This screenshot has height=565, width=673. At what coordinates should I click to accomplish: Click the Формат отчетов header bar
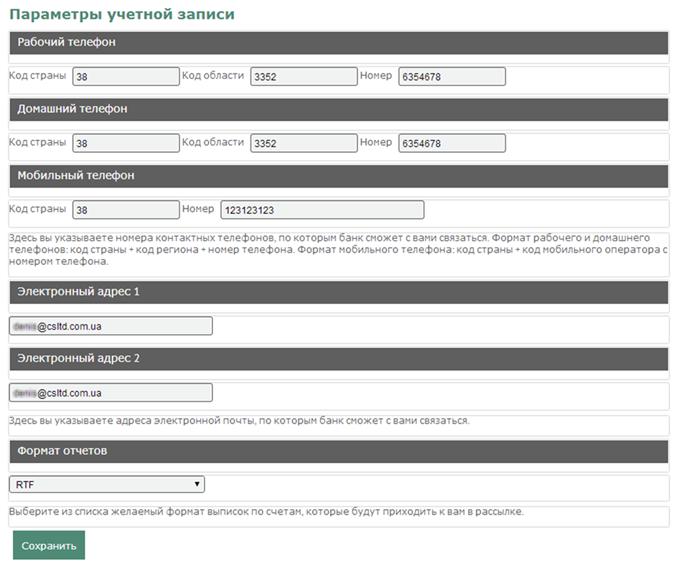(339, 451)
